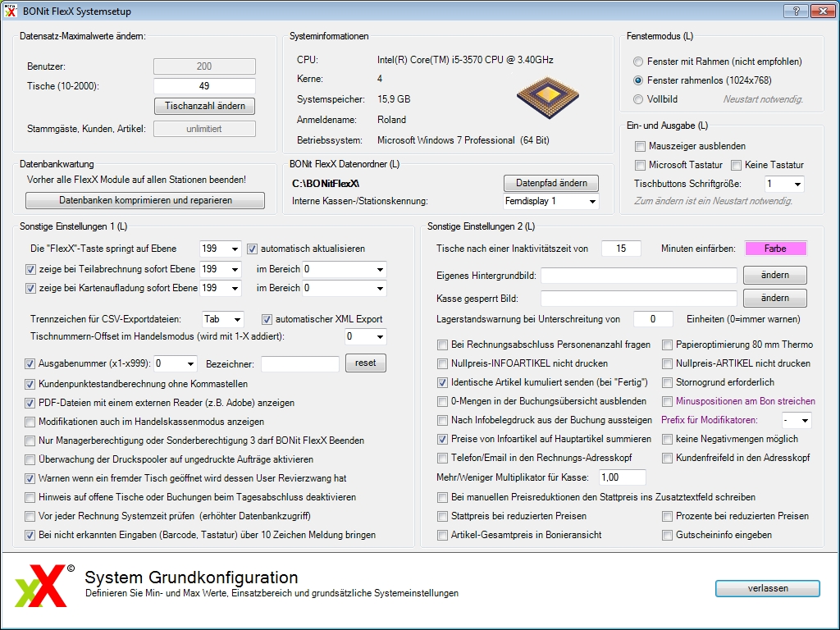Enable Nullpreis-ARTIKEL nicht drucken

667,363
